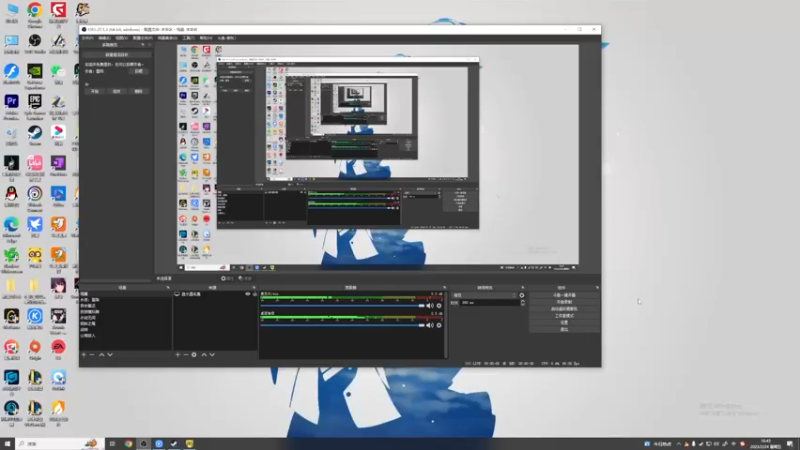The image size is (800, 450).
Task: Click the transition duration input field
Action: point(489,303)
